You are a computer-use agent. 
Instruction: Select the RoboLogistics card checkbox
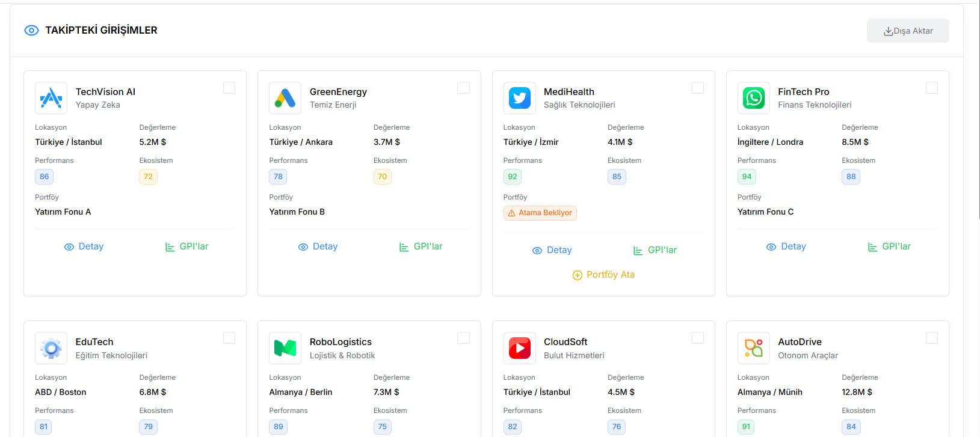click(x=463, y=338)
